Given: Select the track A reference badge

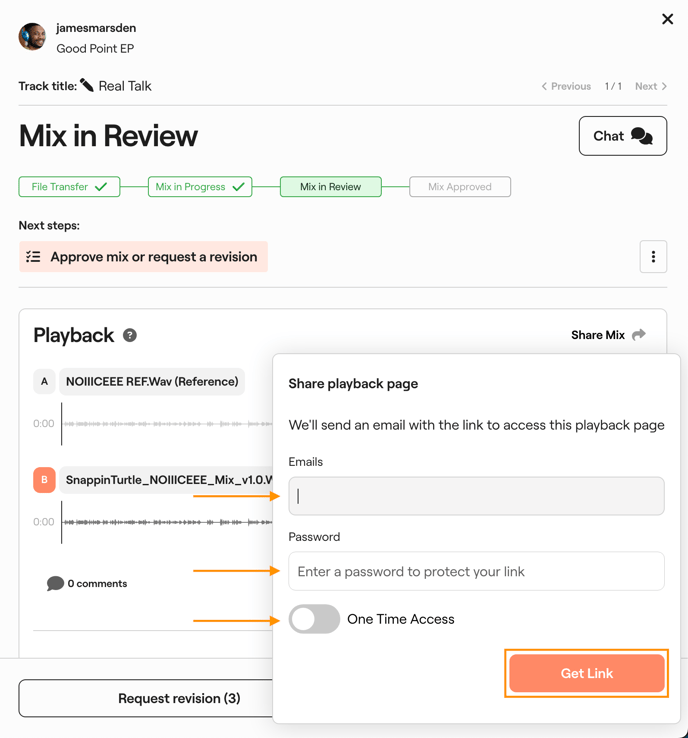Looking at the screenshot, I should [x=44, y=381].
